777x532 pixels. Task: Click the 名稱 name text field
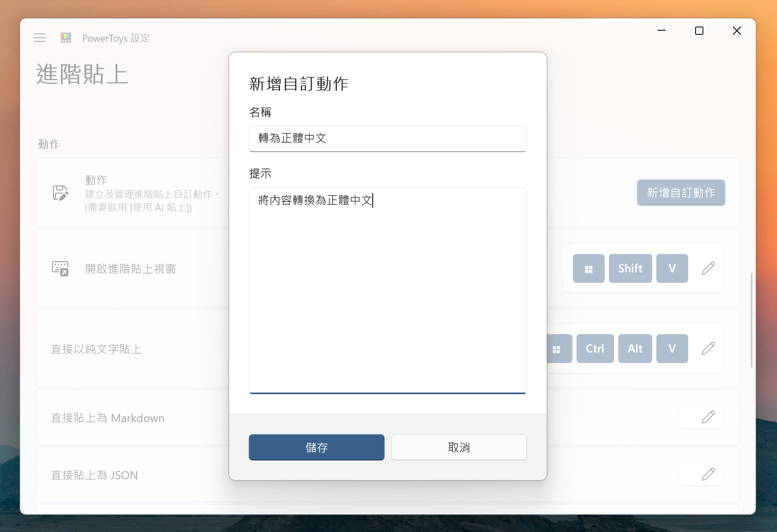coord(387,139)
